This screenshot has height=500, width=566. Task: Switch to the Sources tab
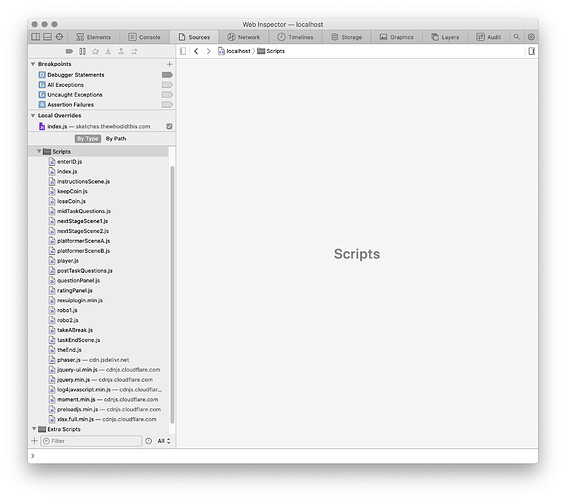tap(194, 37)
